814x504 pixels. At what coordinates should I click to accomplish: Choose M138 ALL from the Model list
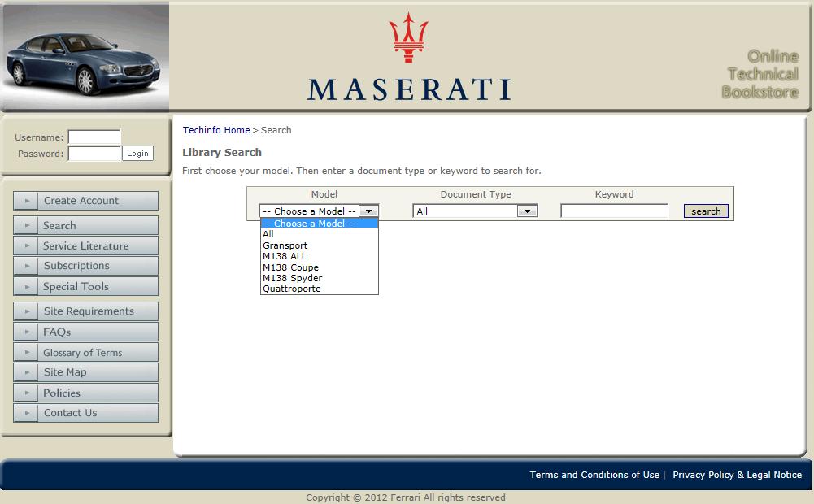pyautogui.click(x=320, y=256)
